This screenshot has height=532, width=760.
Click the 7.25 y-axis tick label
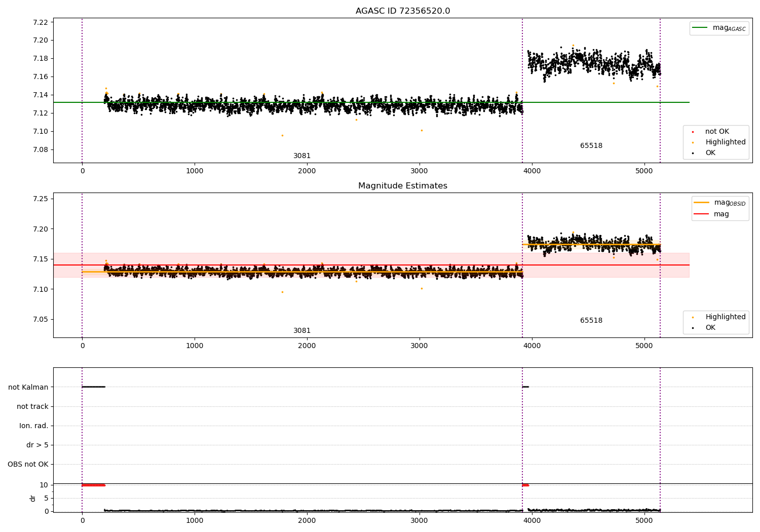[x=40, y=199]
